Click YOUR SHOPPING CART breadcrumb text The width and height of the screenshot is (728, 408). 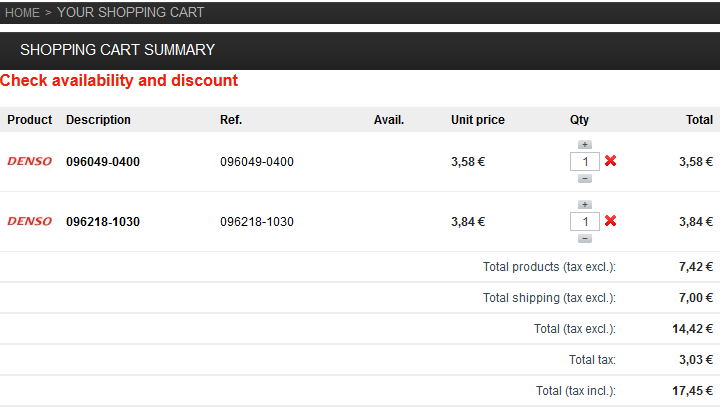(x=130, y=13)
